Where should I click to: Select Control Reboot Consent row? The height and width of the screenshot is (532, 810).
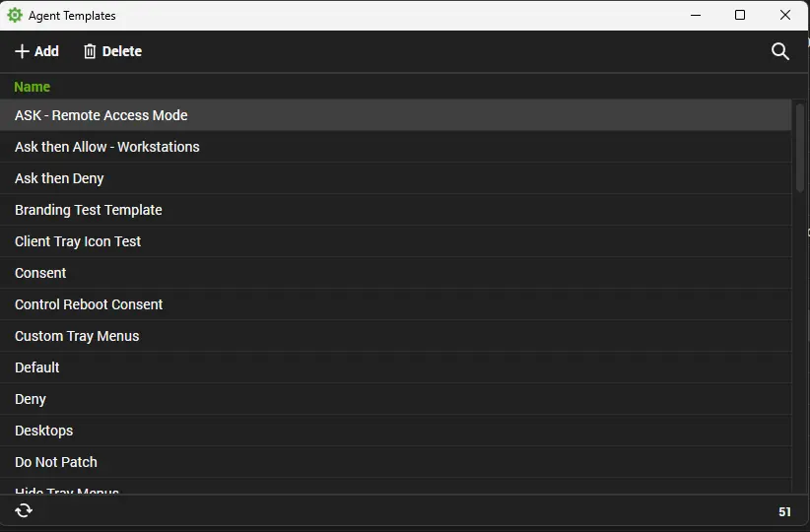click(x=395, y=304)
